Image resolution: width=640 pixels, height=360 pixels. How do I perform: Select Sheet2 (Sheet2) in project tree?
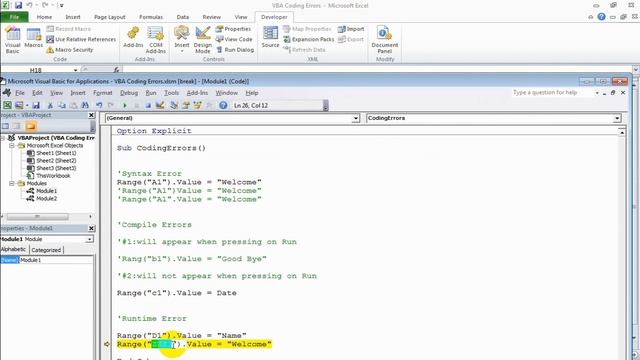[x=56, y=161]
